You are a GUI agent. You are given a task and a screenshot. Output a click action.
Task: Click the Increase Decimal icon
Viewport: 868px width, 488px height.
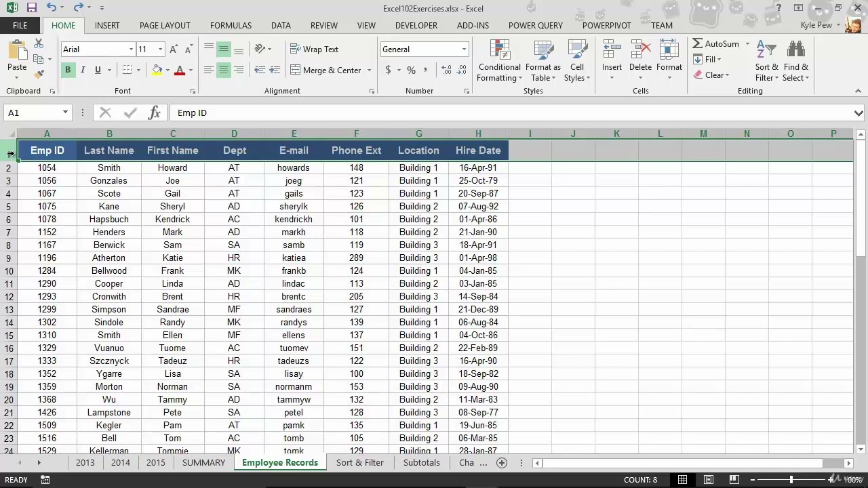coord(446,70)
